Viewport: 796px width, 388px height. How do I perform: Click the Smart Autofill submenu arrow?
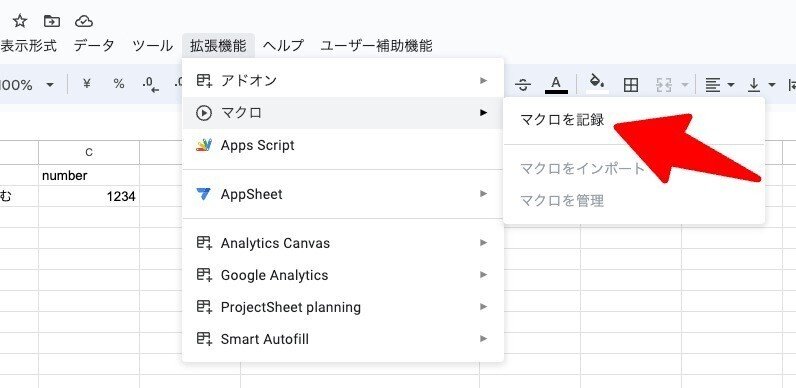tap(483, 339)
